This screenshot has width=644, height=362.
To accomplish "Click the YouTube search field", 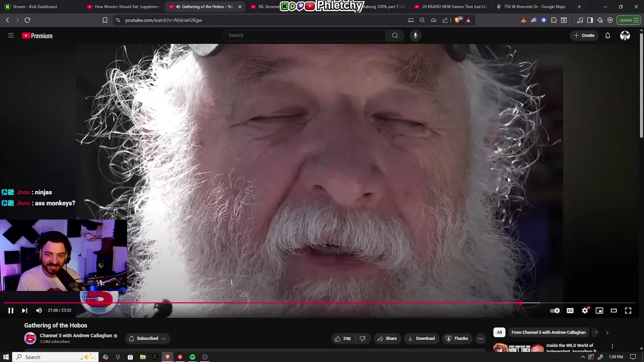I will coord(305,35).
